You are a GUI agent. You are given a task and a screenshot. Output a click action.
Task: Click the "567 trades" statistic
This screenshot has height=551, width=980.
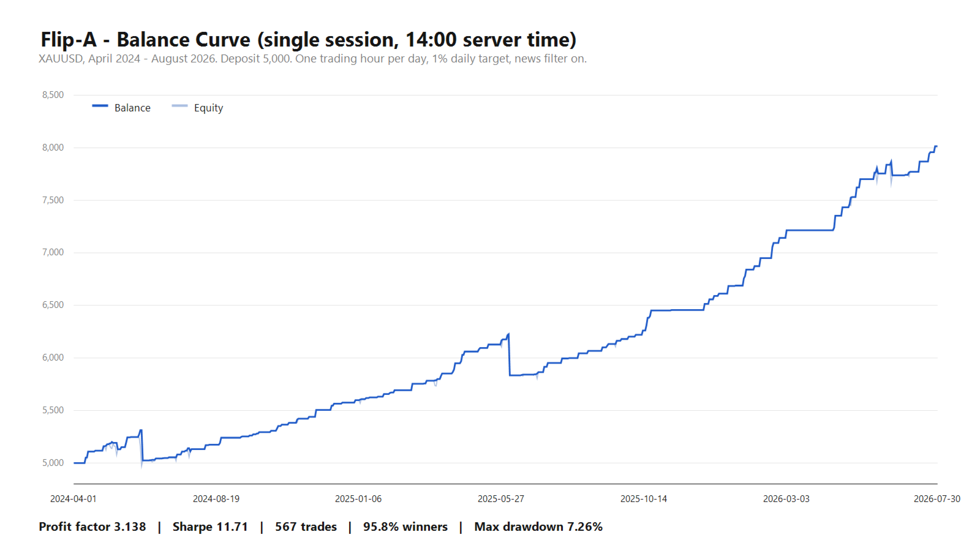click(306, 527)
